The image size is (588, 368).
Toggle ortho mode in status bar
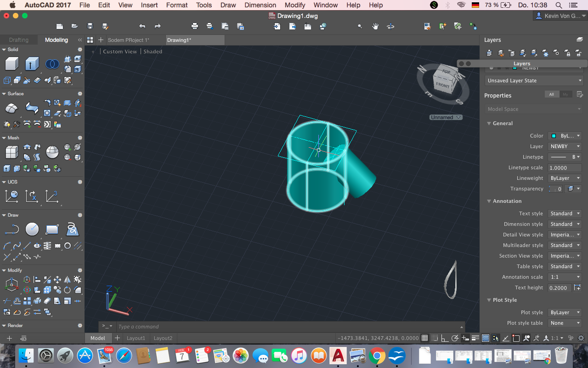click(x=445, y=338)
